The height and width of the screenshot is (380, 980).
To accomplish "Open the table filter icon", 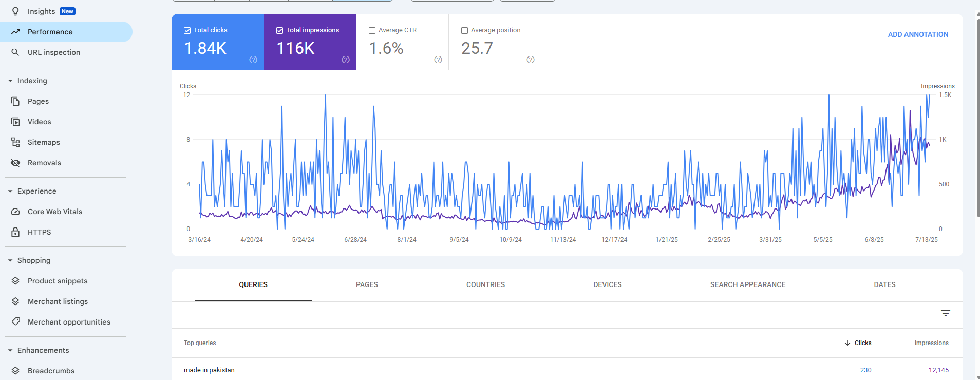I will 945,313.
